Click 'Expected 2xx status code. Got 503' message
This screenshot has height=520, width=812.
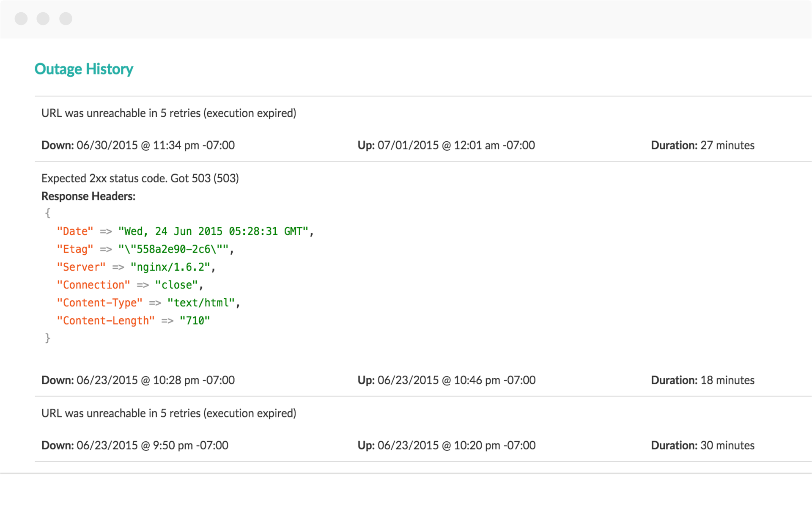coord(140,179)
